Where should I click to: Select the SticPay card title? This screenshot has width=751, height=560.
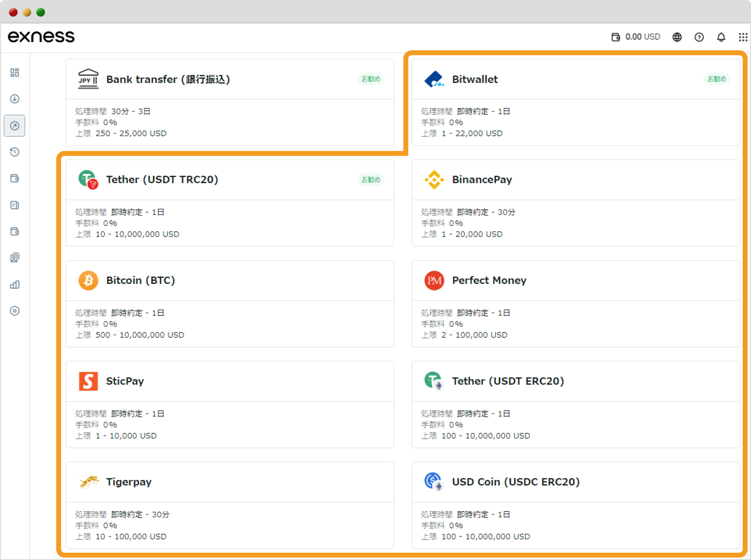click(x=125, y=381)
